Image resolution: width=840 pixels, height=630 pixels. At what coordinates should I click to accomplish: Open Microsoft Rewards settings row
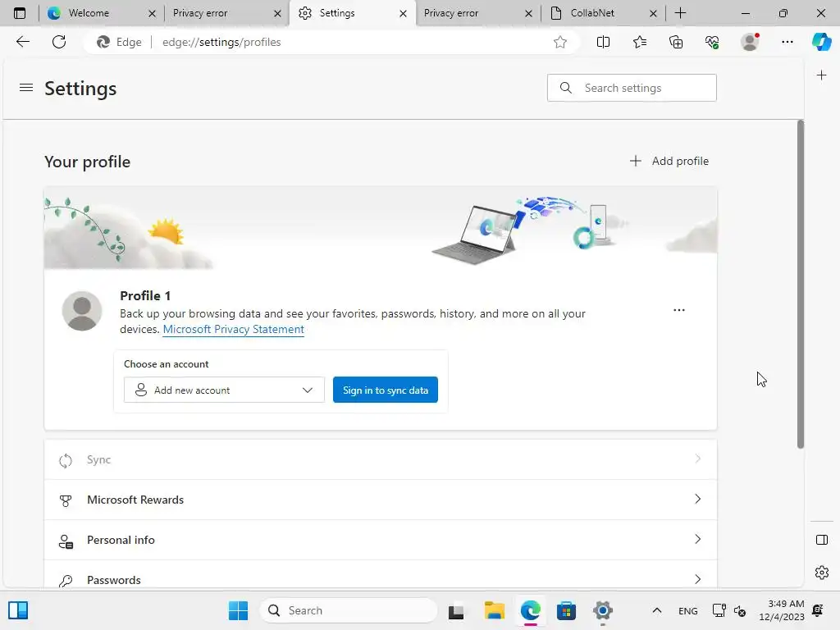(381, 500)
